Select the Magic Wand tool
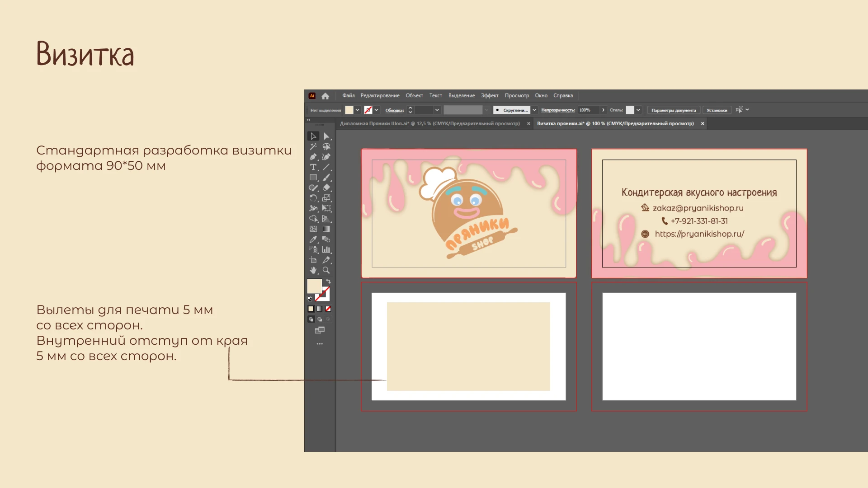868x488 pixels. (313, 146)
